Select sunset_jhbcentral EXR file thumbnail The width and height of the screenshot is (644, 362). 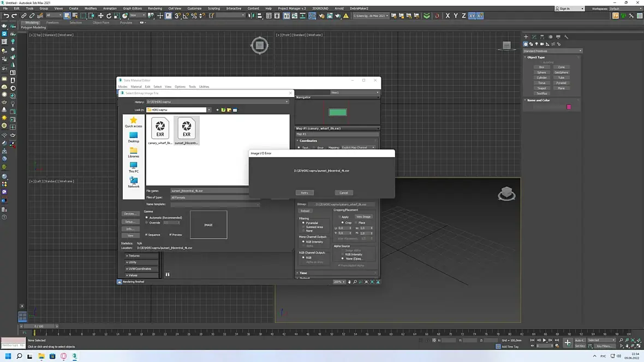(186, 130)
